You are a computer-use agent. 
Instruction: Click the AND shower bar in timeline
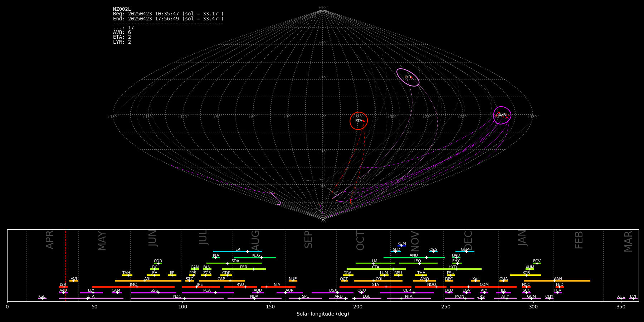(414, 257)
